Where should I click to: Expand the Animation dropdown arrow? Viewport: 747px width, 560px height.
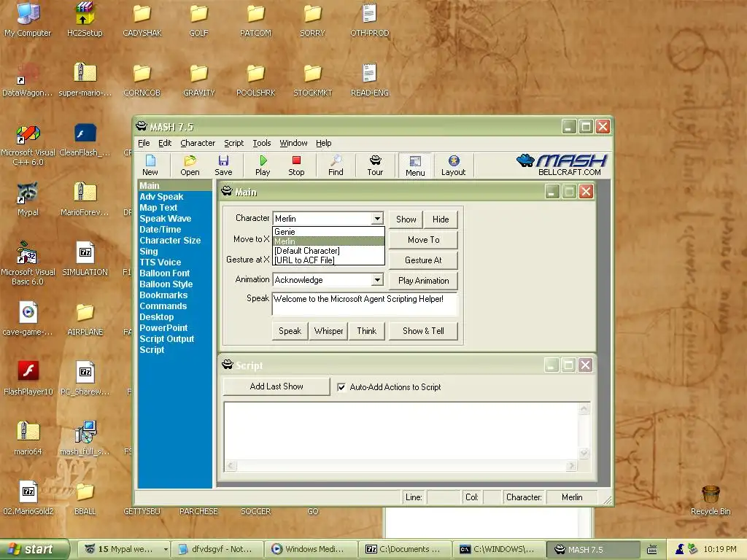377,279
